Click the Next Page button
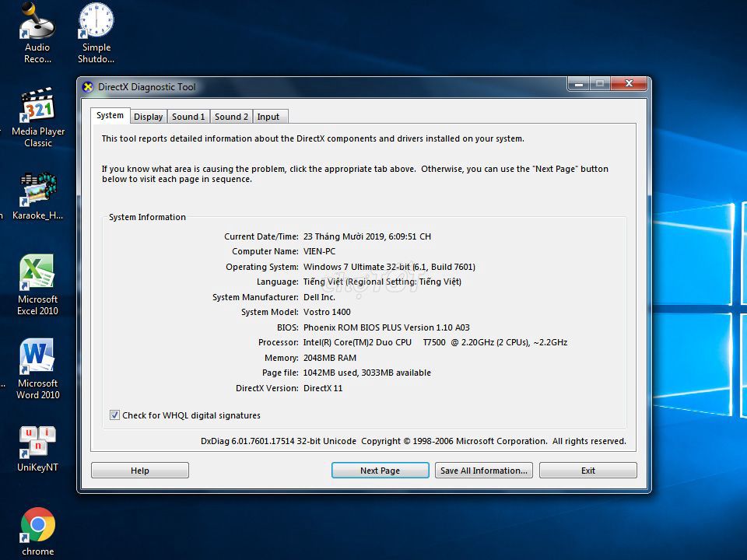 pyautogui.click(x=381, y=471)
